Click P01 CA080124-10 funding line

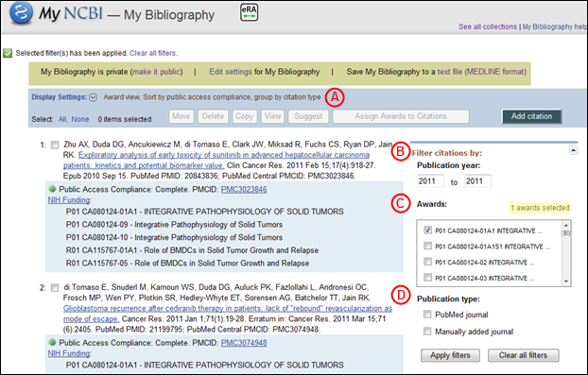tap(174, 237)
